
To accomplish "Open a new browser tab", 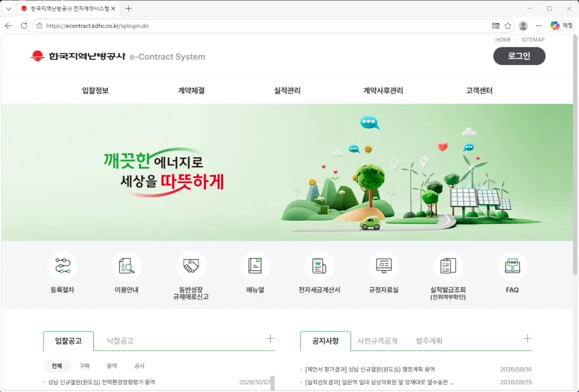I will coord(128,8).
